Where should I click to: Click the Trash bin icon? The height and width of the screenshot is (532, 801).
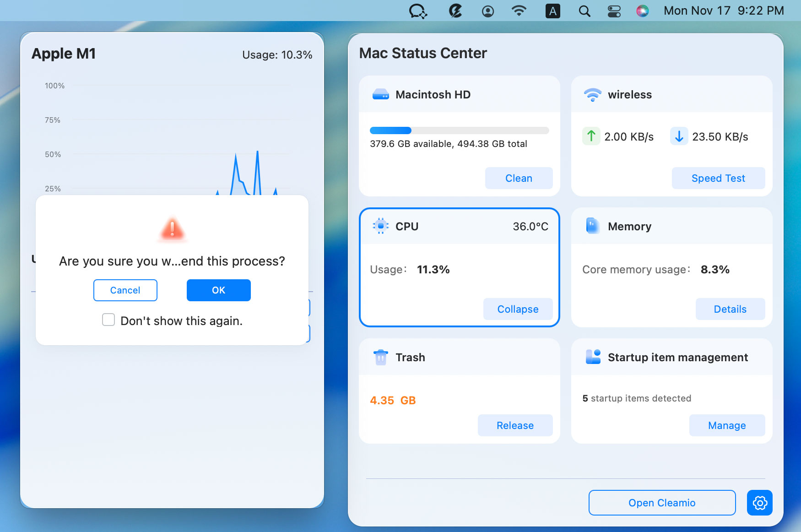point(379,357)
